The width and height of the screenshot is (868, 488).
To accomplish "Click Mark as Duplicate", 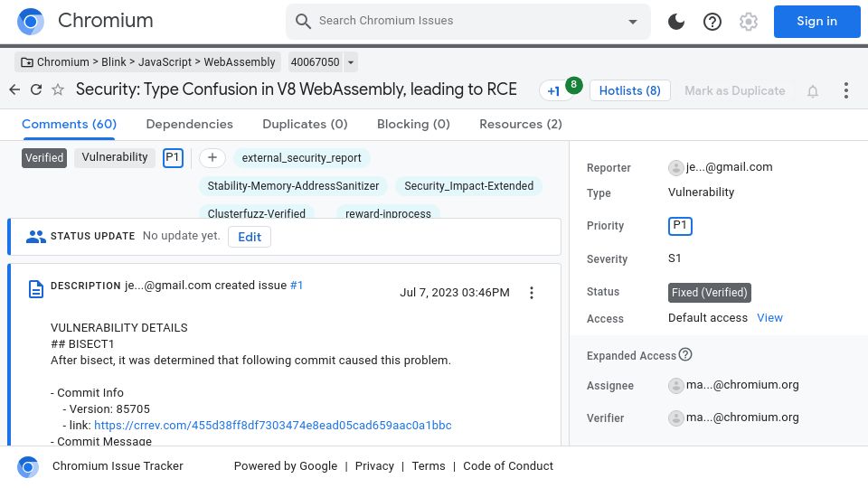I will [734, 90].
